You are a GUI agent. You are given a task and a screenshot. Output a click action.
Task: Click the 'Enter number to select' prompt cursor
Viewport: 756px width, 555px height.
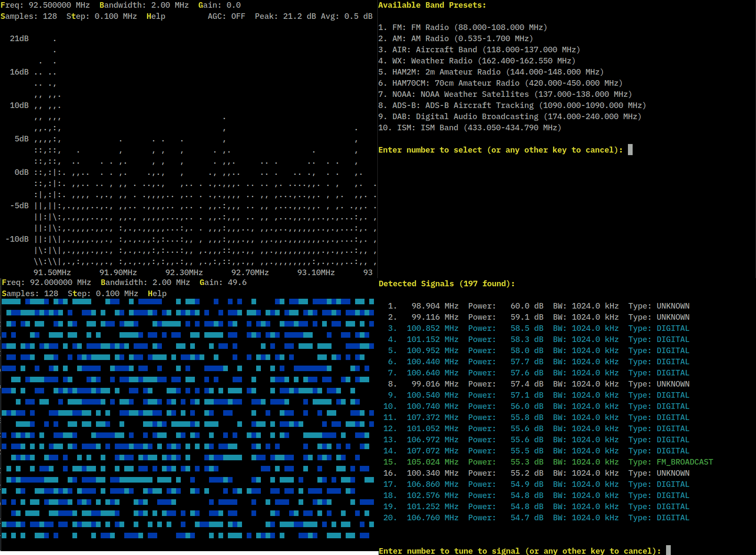point(630,150)
